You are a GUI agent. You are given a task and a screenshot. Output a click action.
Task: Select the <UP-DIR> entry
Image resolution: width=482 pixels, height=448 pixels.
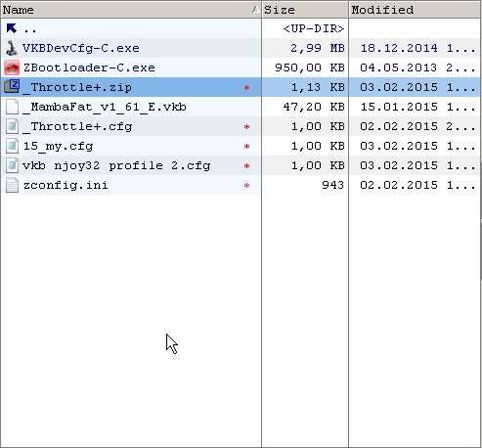[314, 28]
